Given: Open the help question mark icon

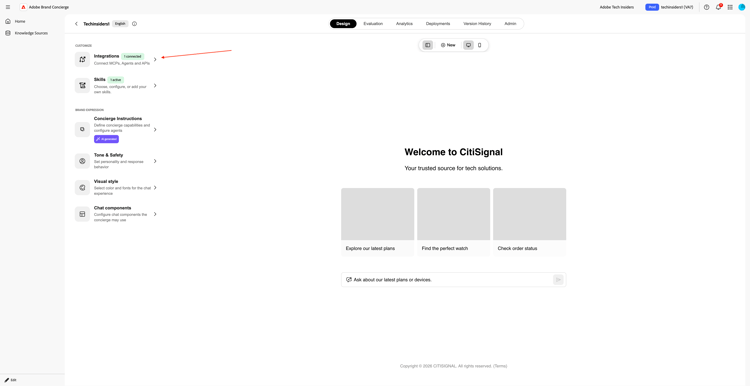Looking at the screenshot, I should (x=706, y=7).
